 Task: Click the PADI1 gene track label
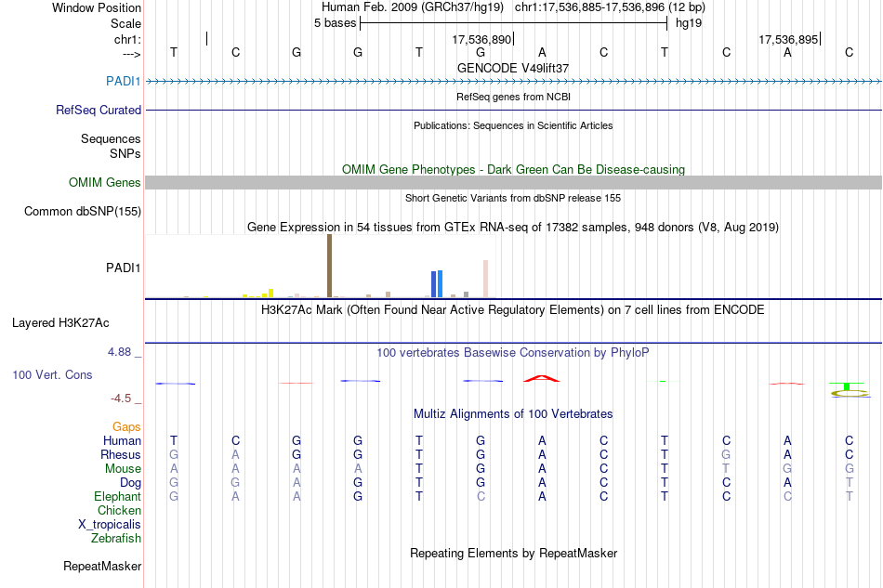123,81
